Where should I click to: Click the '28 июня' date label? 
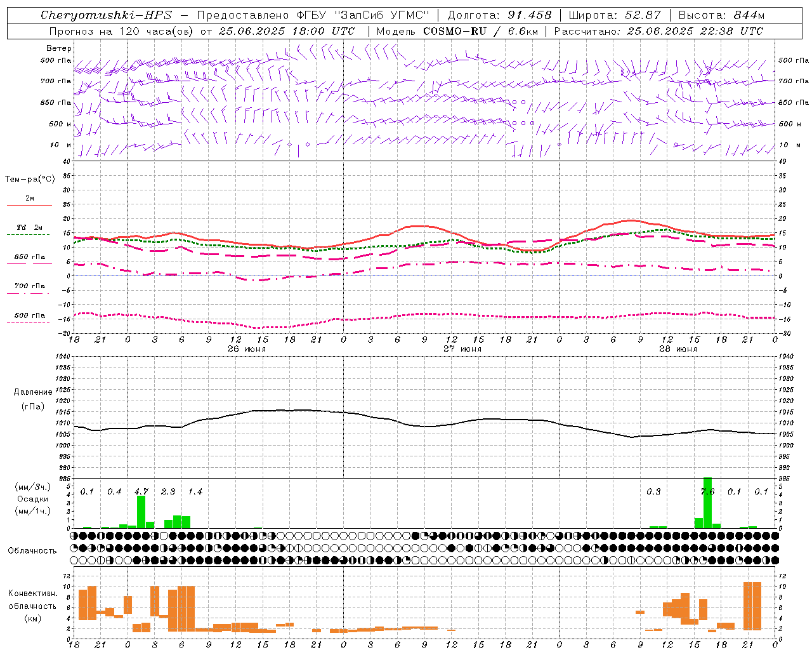click(678, 349)
